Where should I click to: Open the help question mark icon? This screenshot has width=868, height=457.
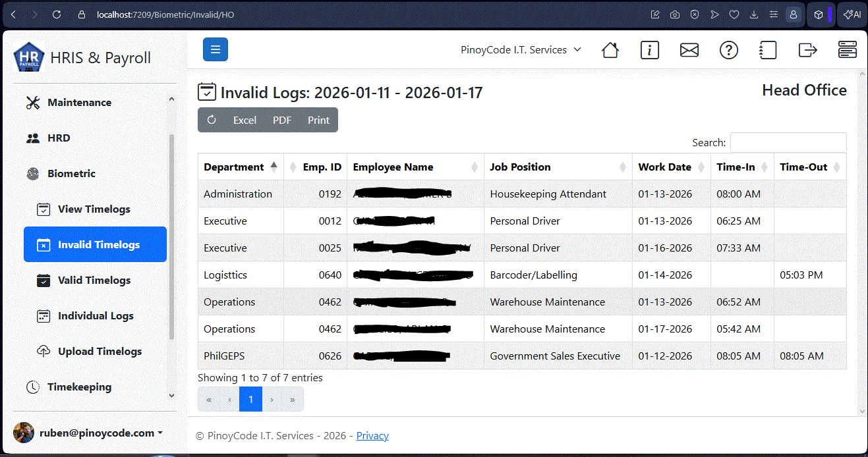729,50
